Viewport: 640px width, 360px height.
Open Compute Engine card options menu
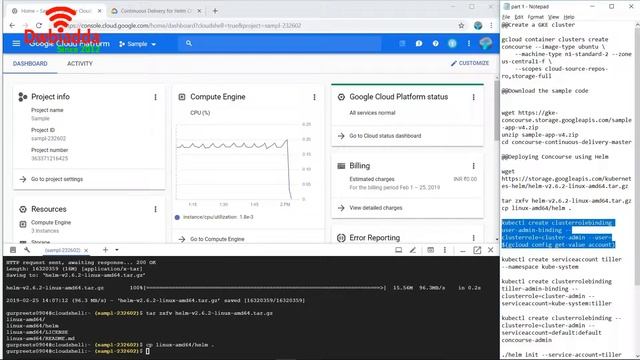tap(314, 97)
